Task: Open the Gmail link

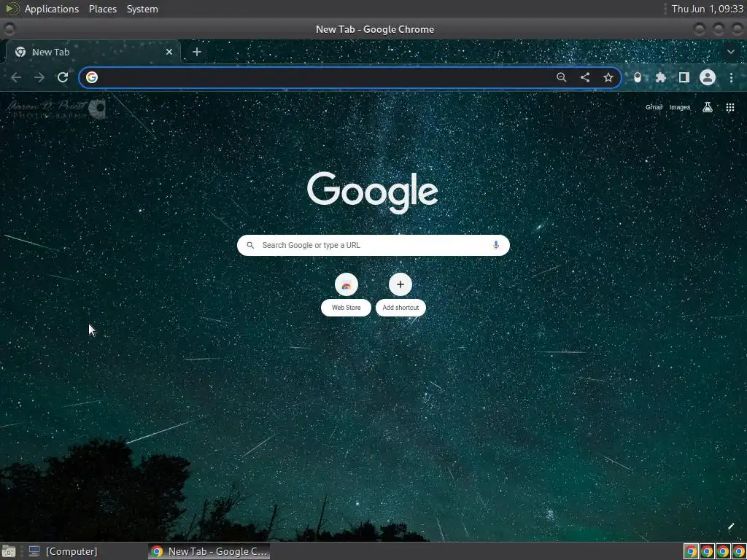Action: tap(654, 107)
